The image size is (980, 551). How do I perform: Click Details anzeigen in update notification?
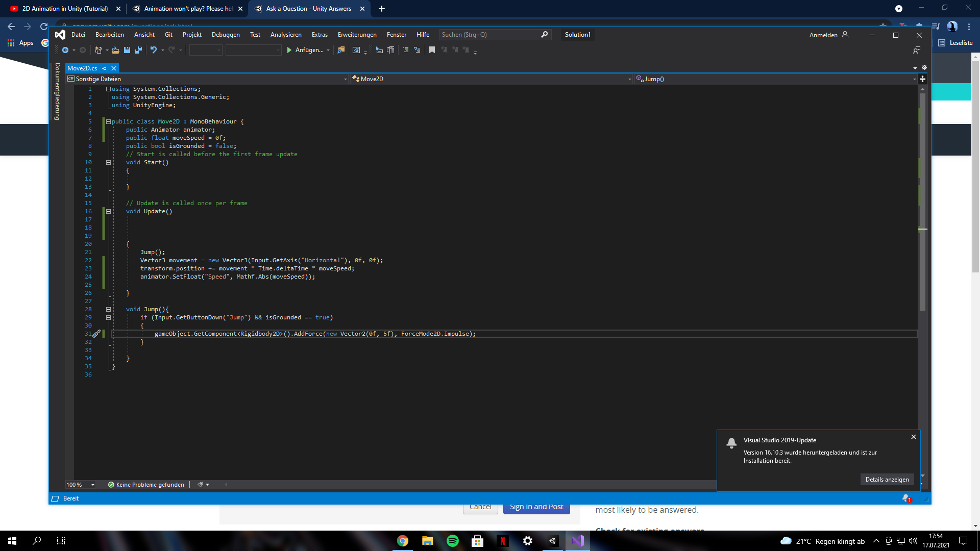coord(887,480)
